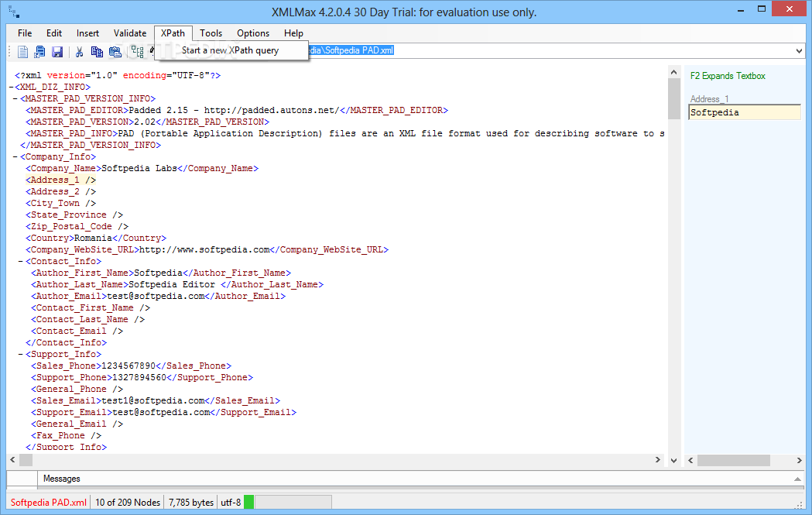Select the Country Romania line
This screenshot has width=812, height=515.
click(96, 238)
